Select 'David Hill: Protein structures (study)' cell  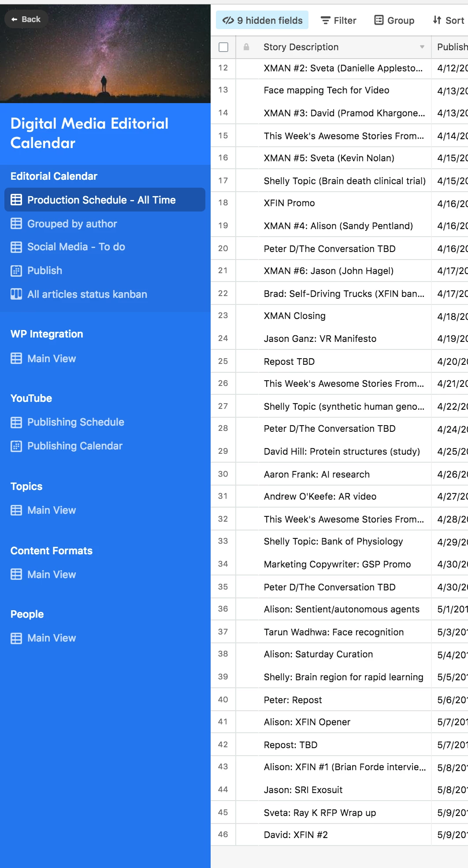point(345,452)
